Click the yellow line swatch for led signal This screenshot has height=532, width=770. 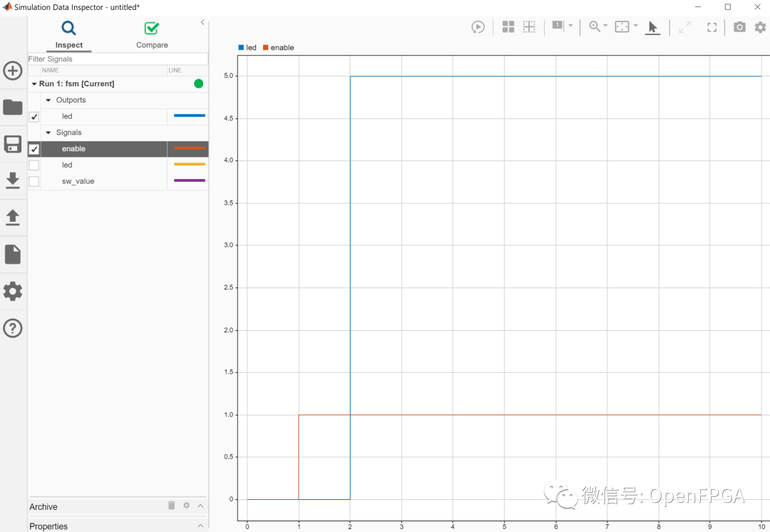click(x=189, y=165)
